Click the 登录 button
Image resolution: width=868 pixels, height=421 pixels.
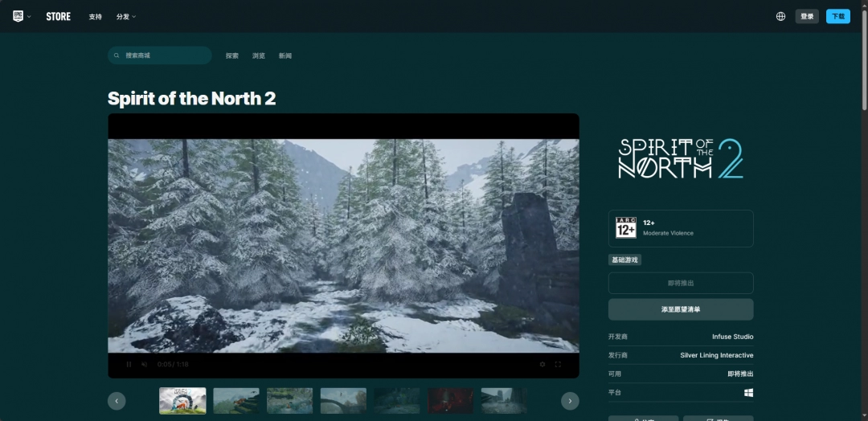coord(807,16)
